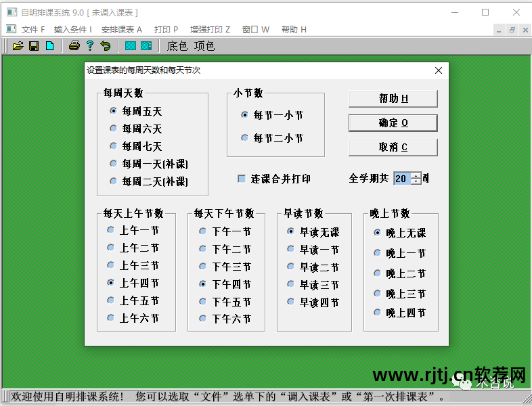Select 晚上无课 radio option
The width and height of the screenshot is (532, 406).
pyautogui.click(x=400, y=233)
